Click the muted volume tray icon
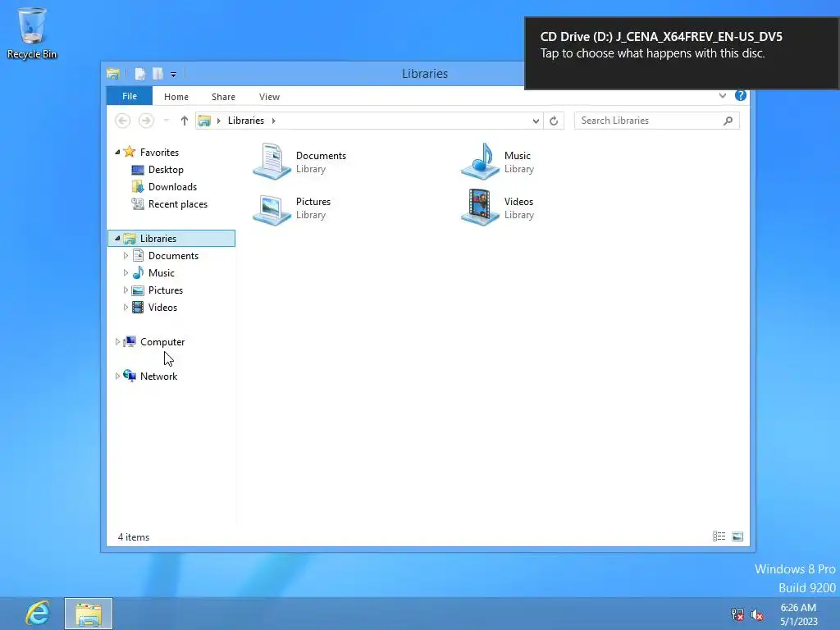The image size is (840, 630). point(757,614)
